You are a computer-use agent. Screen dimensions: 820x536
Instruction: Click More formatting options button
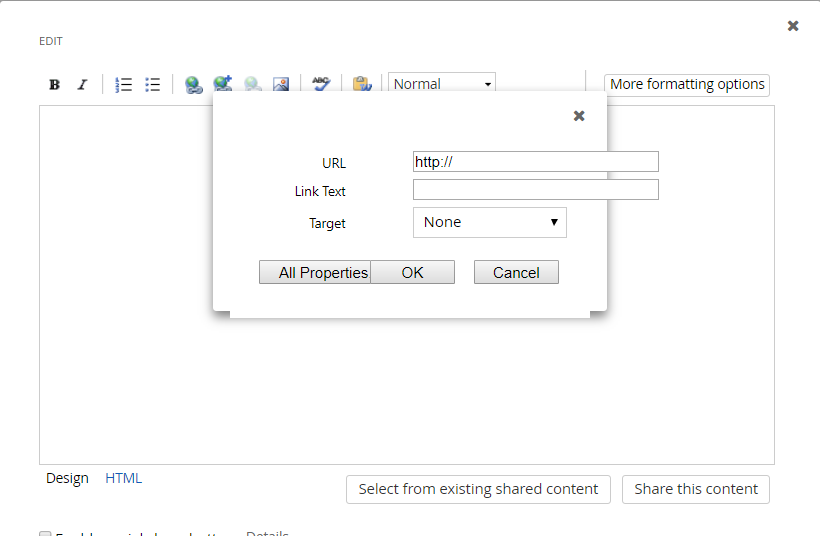[x=687, y=85]
